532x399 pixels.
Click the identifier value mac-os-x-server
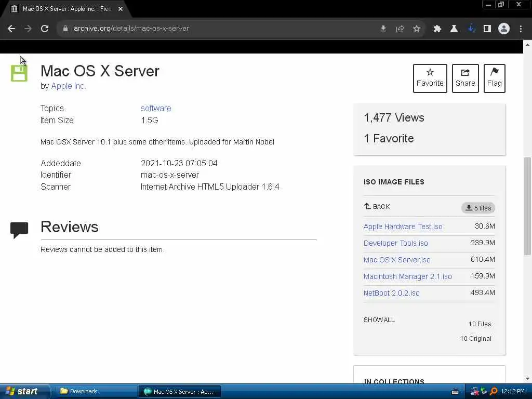170,175
